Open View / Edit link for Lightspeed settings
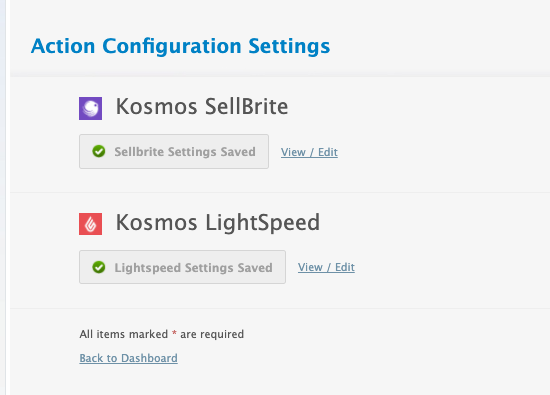Viewport: 550px width, 395px height. point(326,267)
